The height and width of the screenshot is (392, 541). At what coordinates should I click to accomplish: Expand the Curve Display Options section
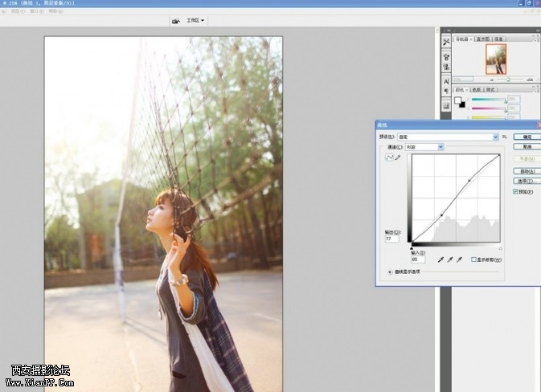[x=390, y=272]
